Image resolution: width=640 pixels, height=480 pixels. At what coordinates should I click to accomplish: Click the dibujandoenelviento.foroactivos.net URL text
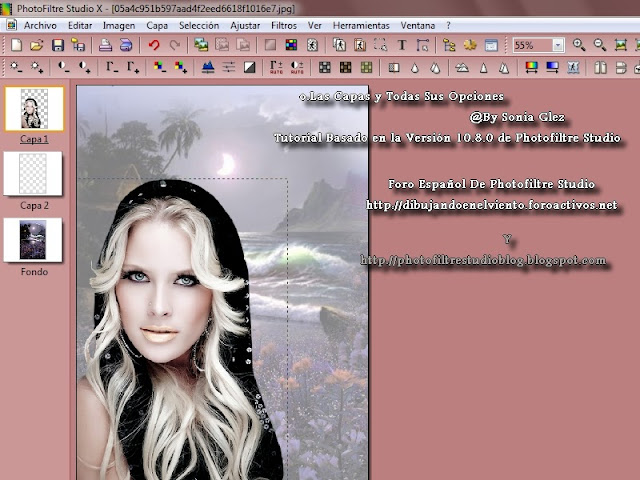(492, 205)
